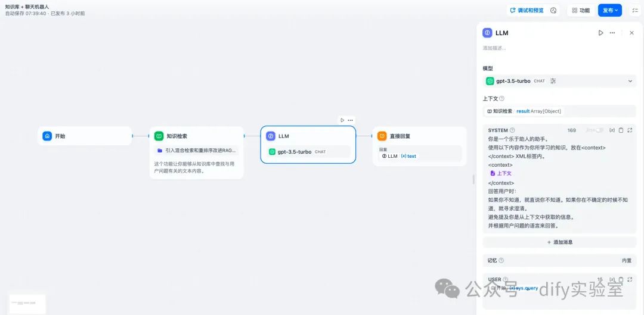Run the LLM step from panel header
This screenshot has width=644, height=315.
[601, 33]
